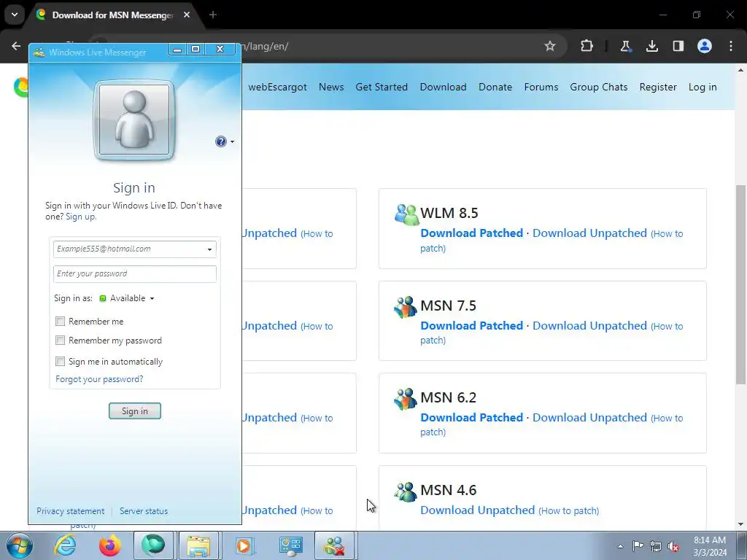Click MSN 7.5 Download Unpatched link
Image resolution: width=747 pixels, height=560 pixels.
(x=589, y=326)
